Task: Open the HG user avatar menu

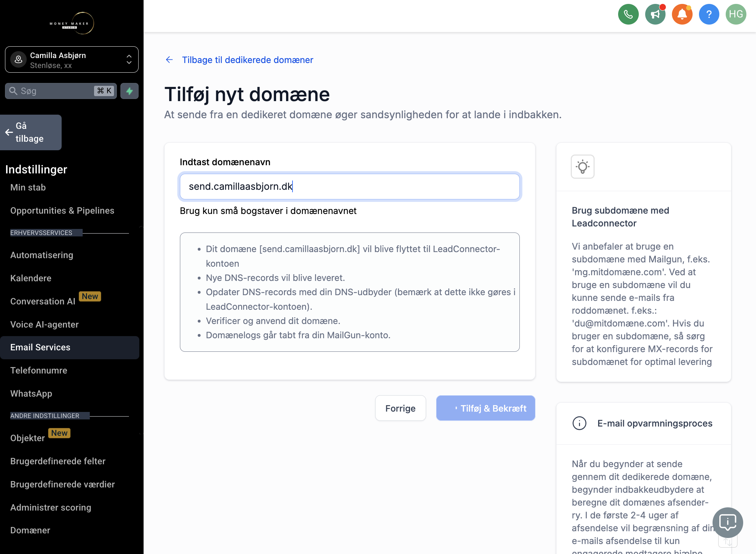Action: (736, 14)
